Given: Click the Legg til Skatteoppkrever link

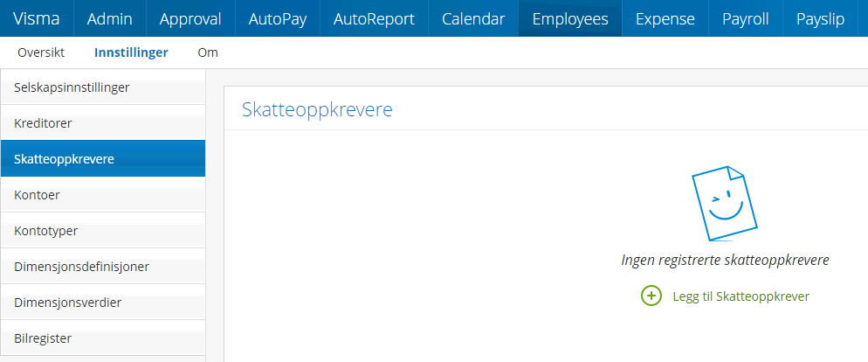Looking at the screenshot, I should tap(741, 296).
